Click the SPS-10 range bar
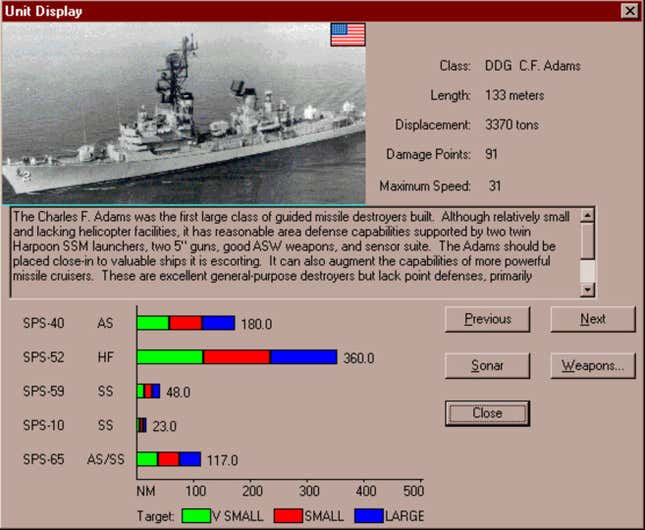Screen dimensions: 645x530 click(x=142, y=425)
